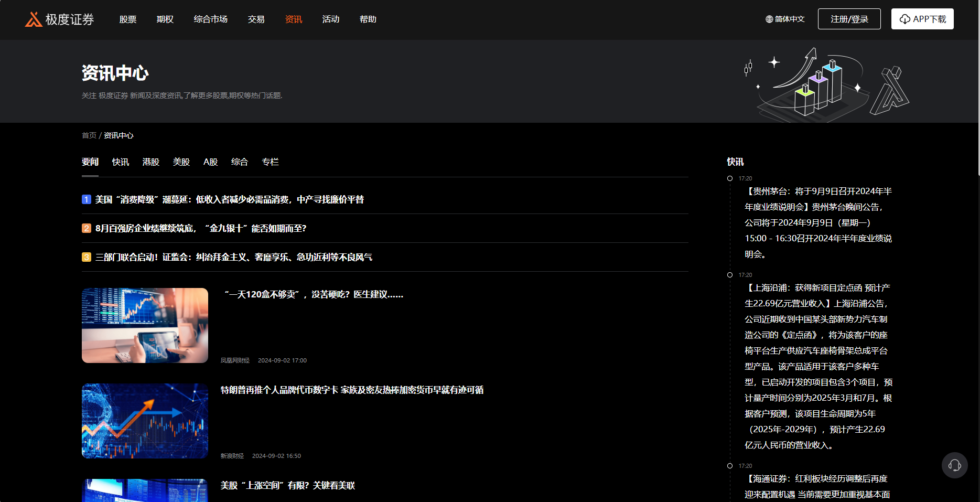Viewport: 980px width, 502px height.
Task: Select the 港股 tab
Action: tap(150, 162)
